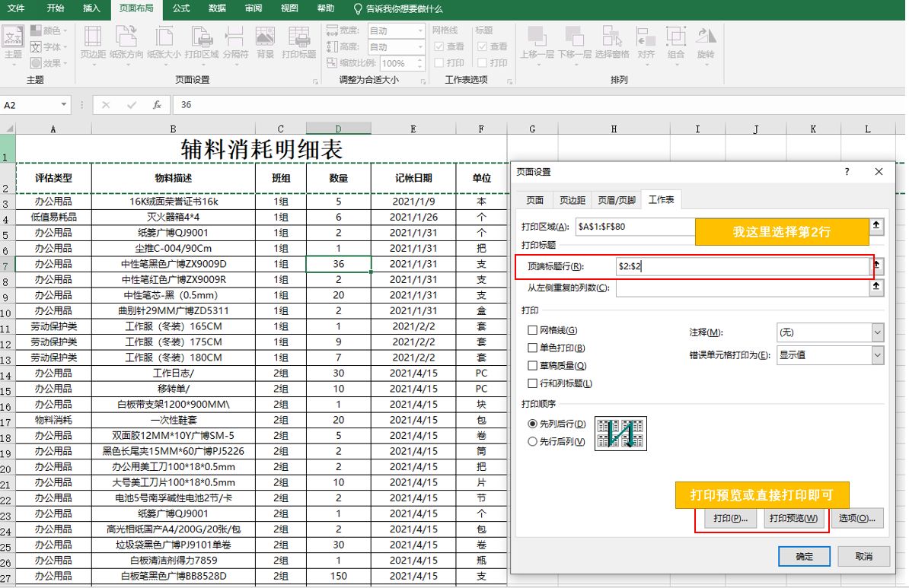
Task: Click the 打印预览(W) button
Action: tap(794, 518)
